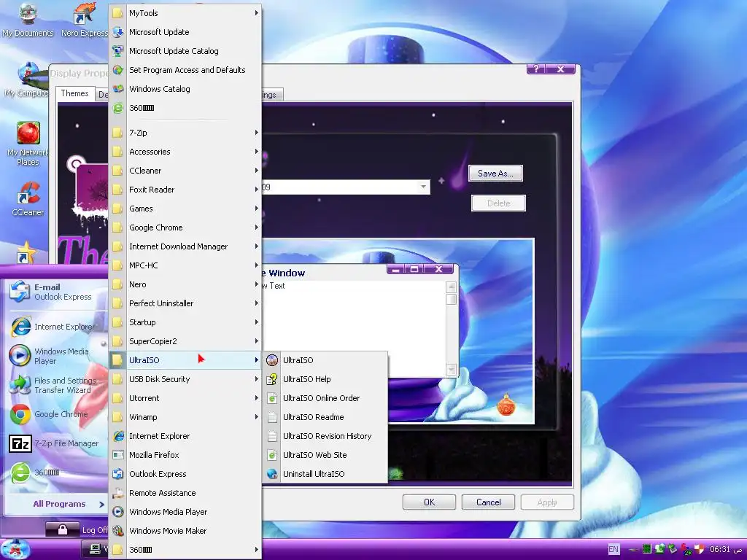Open the Foxit Reader folder

pyautogui.click(x=185, y=190)
